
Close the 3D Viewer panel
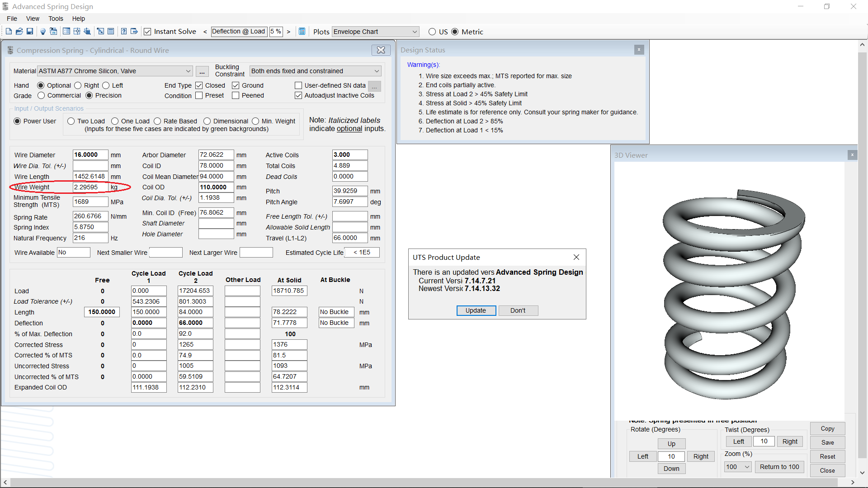[x=852, y=155]
